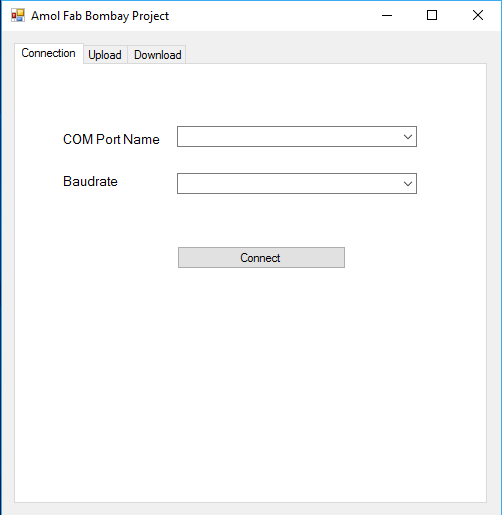Click inside the Baudrate combo box field
The width and height of the screenshot is (502, 515).
click(x=297, y=184)
